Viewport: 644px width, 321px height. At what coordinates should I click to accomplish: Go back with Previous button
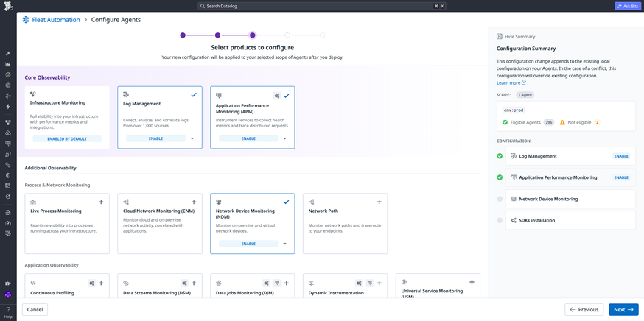[584, 309]
